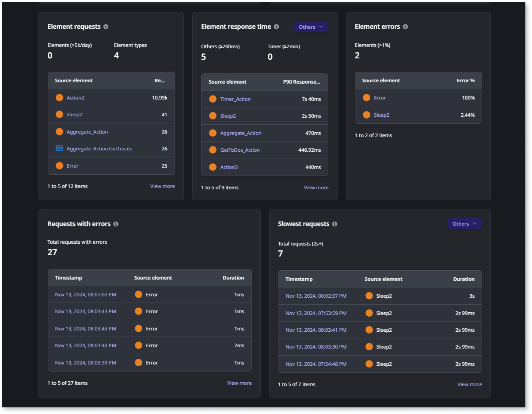The width and height of the screenshot is (532, 414).
Task: Click the Error % column header
Action: (x=465, y=80)
